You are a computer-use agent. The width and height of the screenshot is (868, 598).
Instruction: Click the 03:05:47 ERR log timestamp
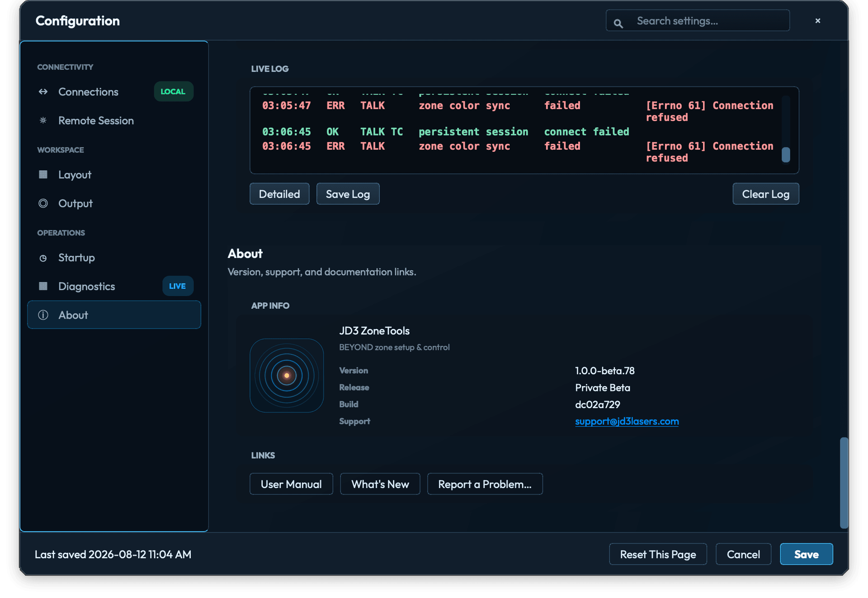(287, 105)
